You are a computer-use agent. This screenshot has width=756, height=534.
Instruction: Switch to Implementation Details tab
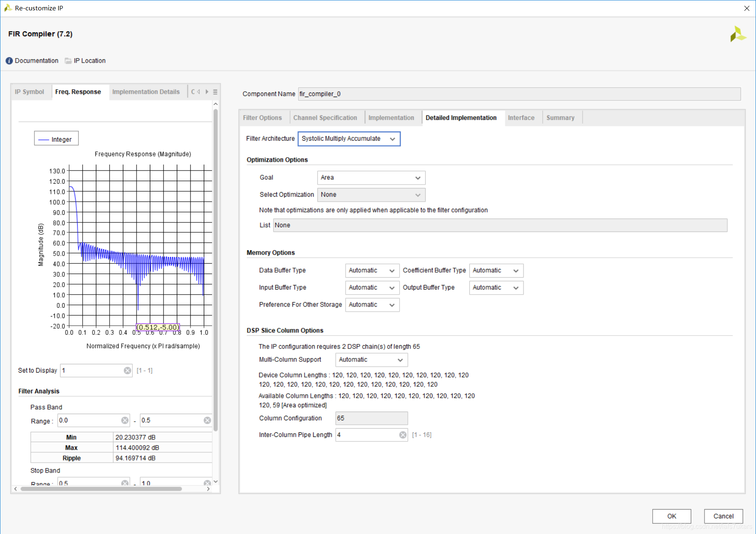pos(146,92)
